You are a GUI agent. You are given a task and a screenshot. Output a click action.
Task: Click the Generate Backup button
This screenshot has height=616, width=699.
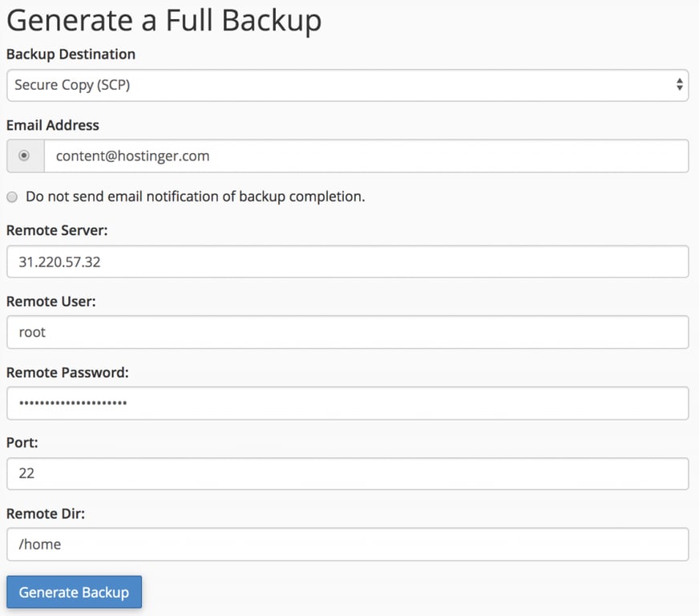tap(74, 592)
